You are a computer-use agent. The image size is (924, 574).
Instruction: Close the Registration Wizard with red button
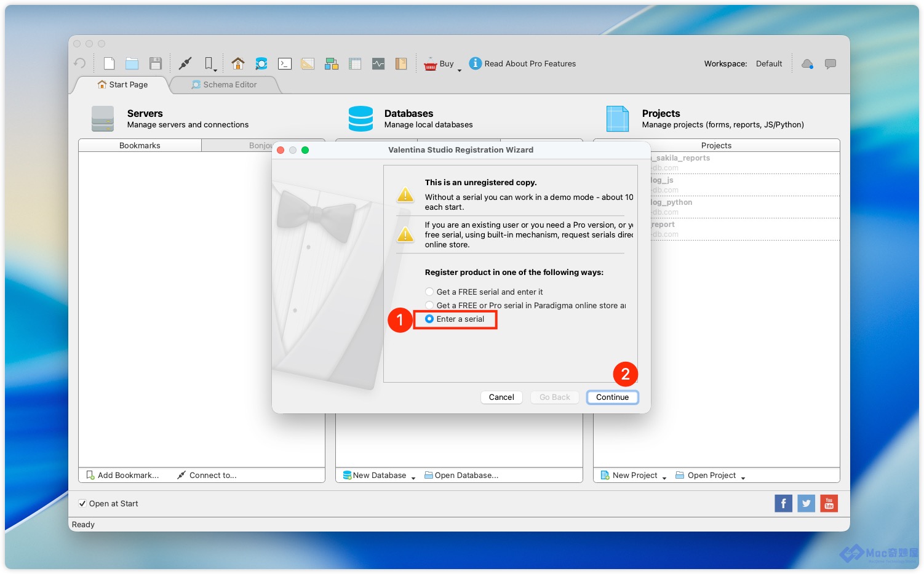click(x=281, y=150)
